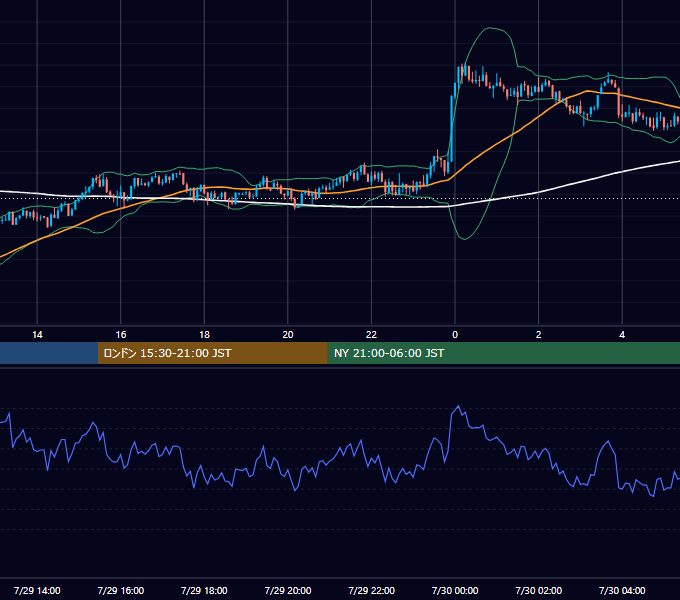680x600 pixels.
Task: Click the 7/29 14:00 time label
Action: click(37, 590)
